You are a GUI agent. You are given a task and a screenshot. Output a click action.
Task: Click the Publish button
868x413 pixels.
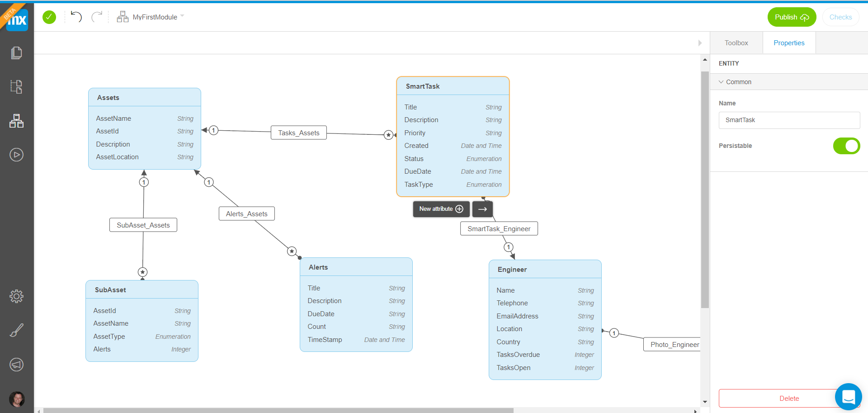pyautogui.click(x=791, y=17)
